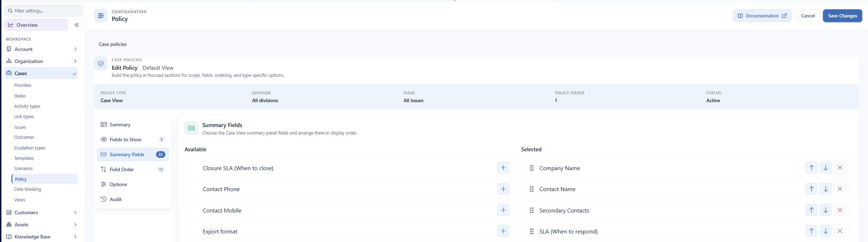View the Audit section
868x242 pixels.
(x=133, y=199)
